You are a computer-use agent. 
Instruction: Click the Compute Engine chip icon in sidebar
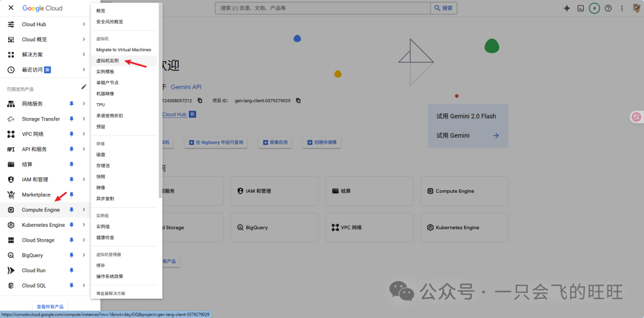pos(11,210)
